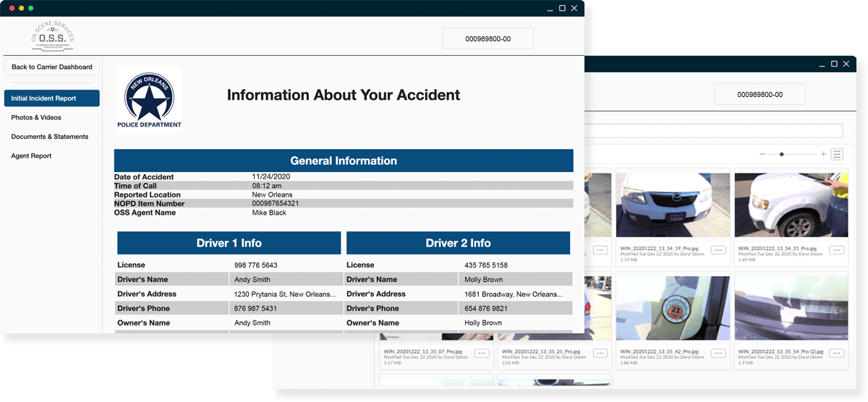The image size is (868, 402).
Task: Open the Agent Report section
Action: (x=31, y=155)
